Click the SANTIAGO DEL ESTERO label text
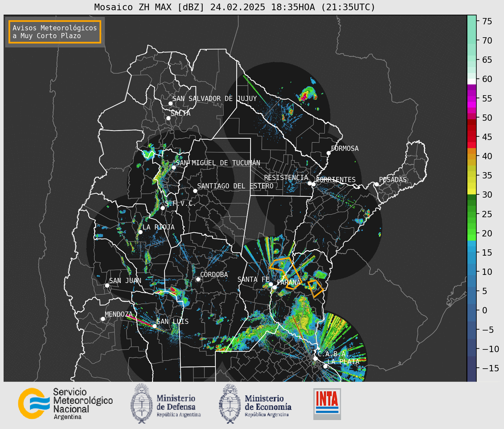The width and height of the screenshot is (504, 429). tap(235, 186)
